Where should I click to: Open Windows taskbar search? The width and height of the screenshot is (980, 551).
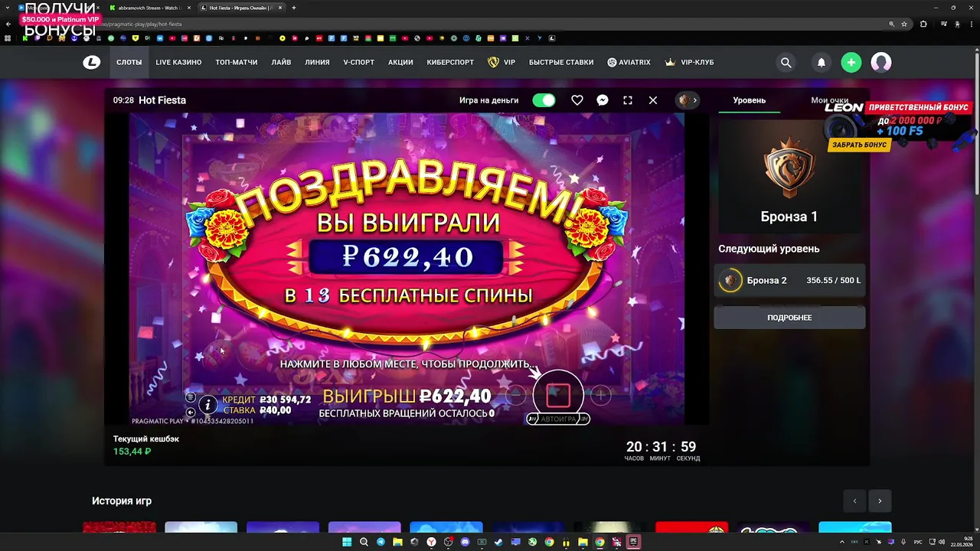[364, 542]
